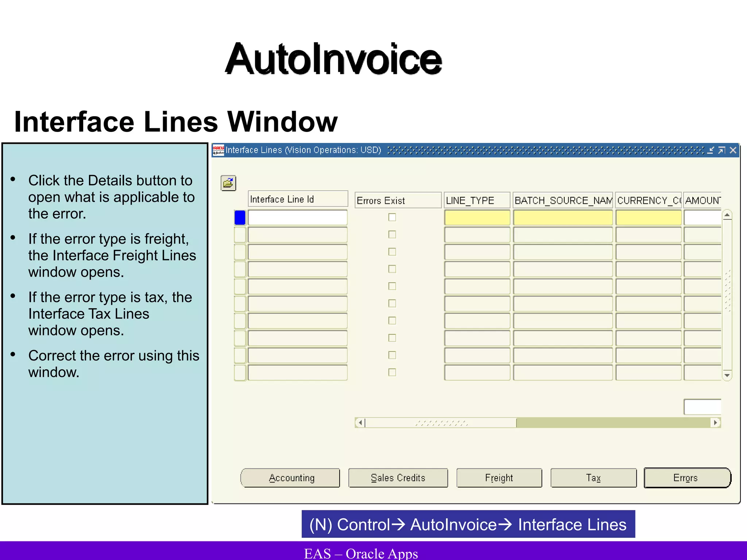Tick the Errors Exist checkbox in the third row
This screenshot has width=747, height=560.
pos(392,252)
